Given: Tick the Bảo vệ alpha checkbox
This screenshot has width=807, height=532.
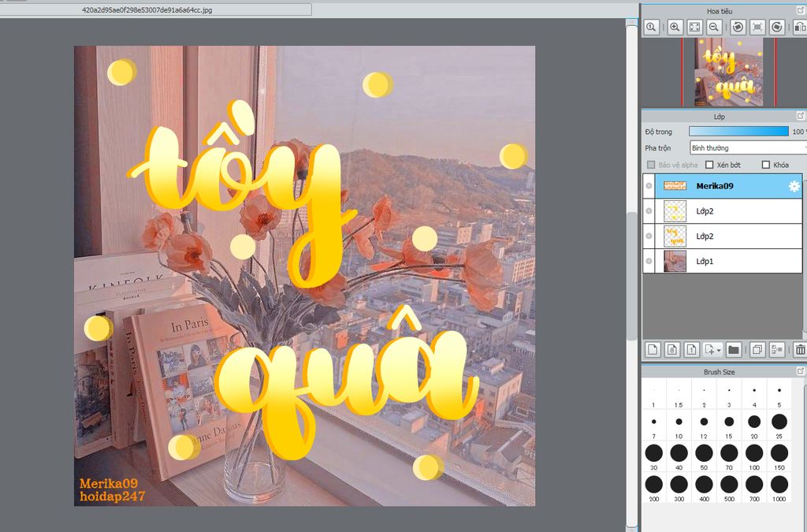Looking at the screenshot, I should (651, 165).
